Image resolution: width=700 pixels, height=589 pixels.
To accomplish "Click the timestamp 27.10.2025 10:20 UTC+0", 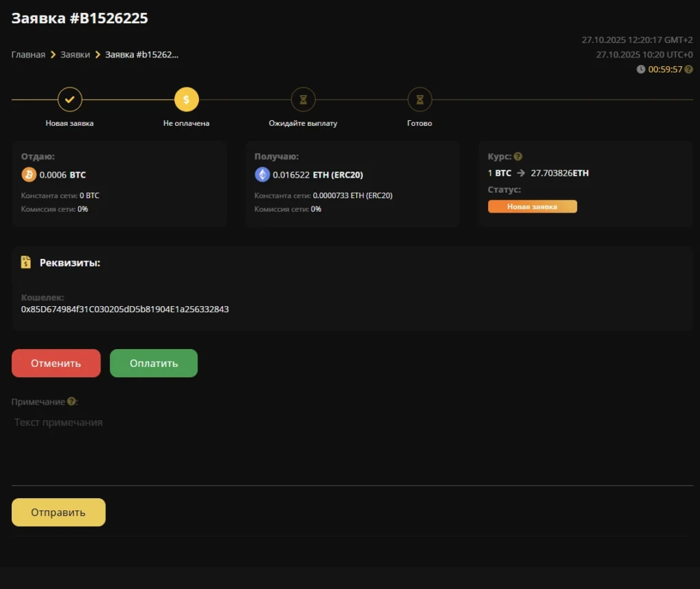I will [645, 55].
